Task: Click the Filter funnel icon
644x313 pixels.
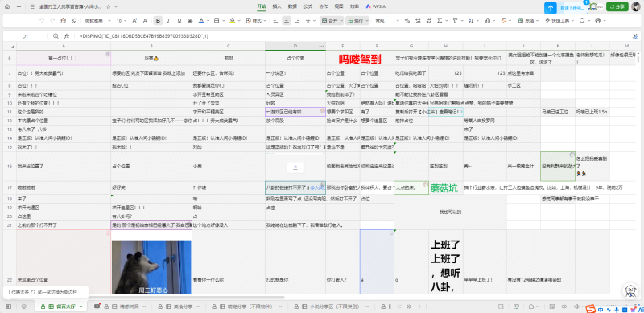Action: pyautogui.click(x=455, y=21)
